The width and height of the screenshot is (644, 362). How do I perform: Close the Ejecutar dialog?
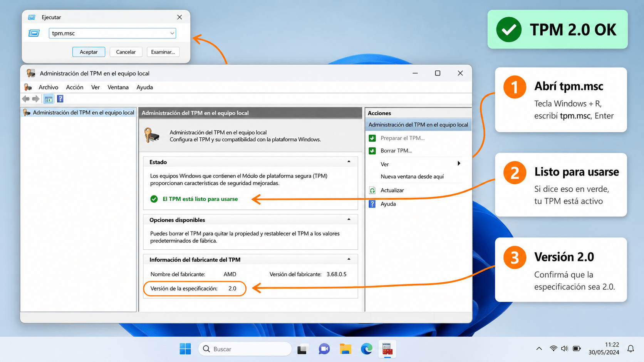179,17
